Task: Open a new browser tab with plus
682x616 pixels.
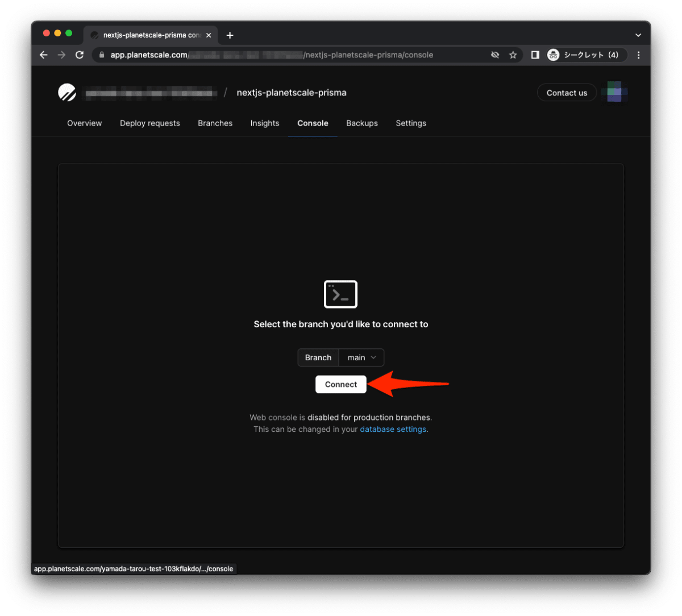Action: (230, 35)
